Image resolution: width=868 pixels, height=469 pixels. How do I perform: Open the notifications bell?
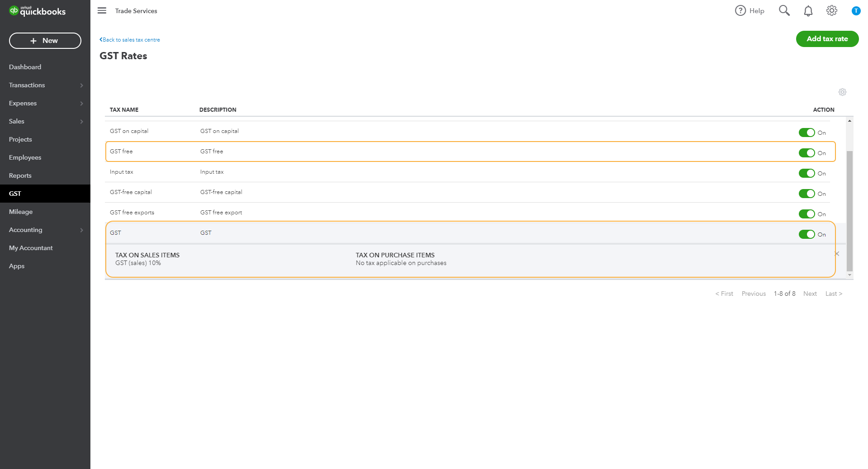(x=808, y=11)
